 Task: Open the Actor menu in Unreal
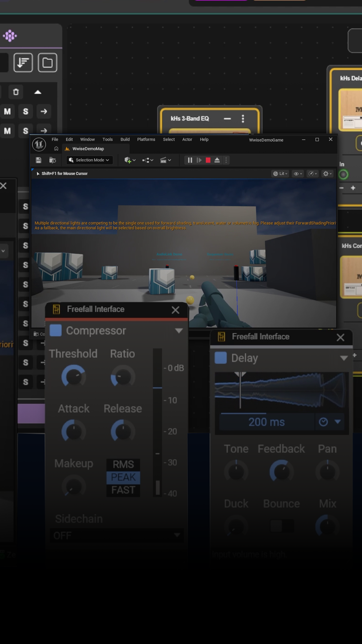(187, 140)
